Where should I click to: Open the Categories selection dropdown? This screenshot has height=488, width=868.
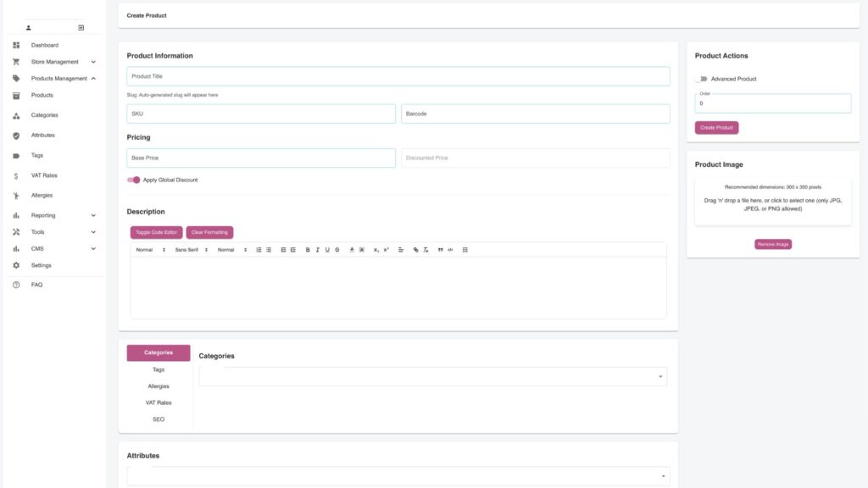click(x=433, y=376)
